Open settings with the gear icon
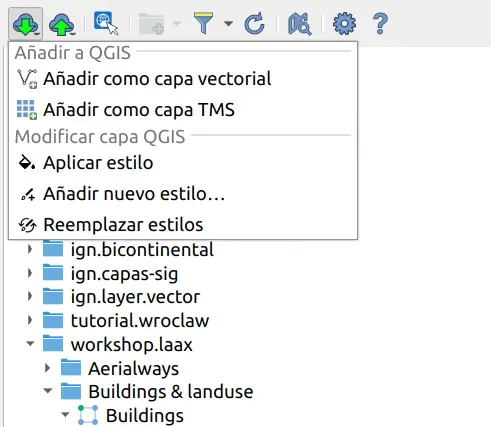This screenshot has width=491, height=427. pyautogui.click(x=344, y=24)
